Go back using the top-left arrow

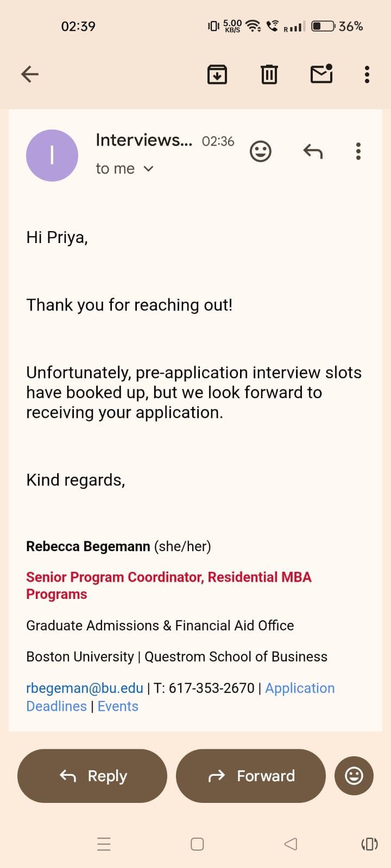coord(30,74)
